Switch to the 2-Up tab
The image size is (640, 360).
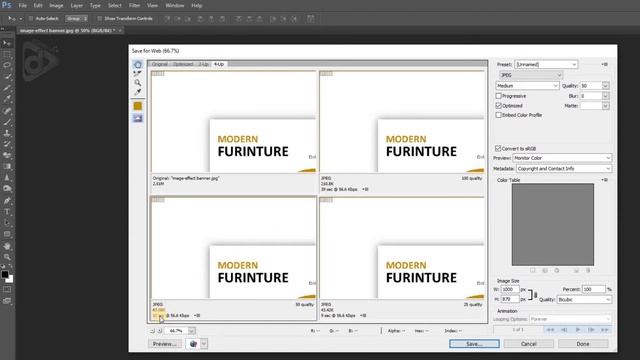coord(203,64)
